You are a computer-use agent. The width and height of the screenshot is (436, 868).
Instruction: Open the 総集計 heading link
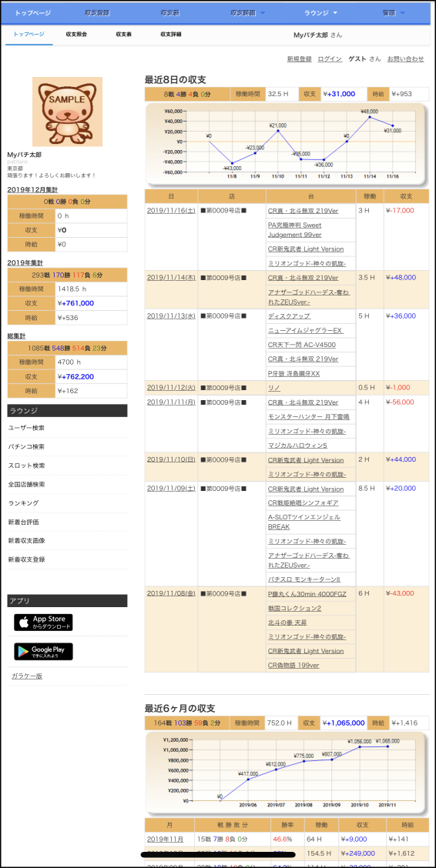18,336
